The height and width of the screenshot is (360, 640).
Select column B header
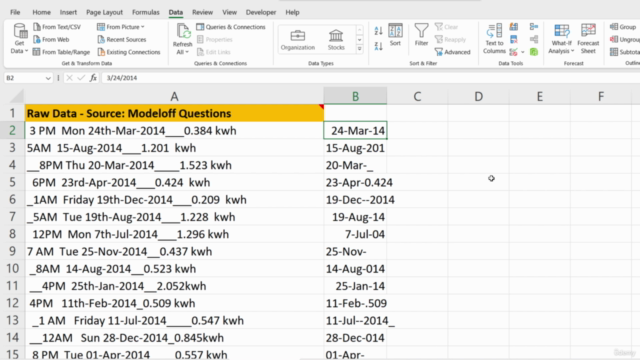[355, 96]
